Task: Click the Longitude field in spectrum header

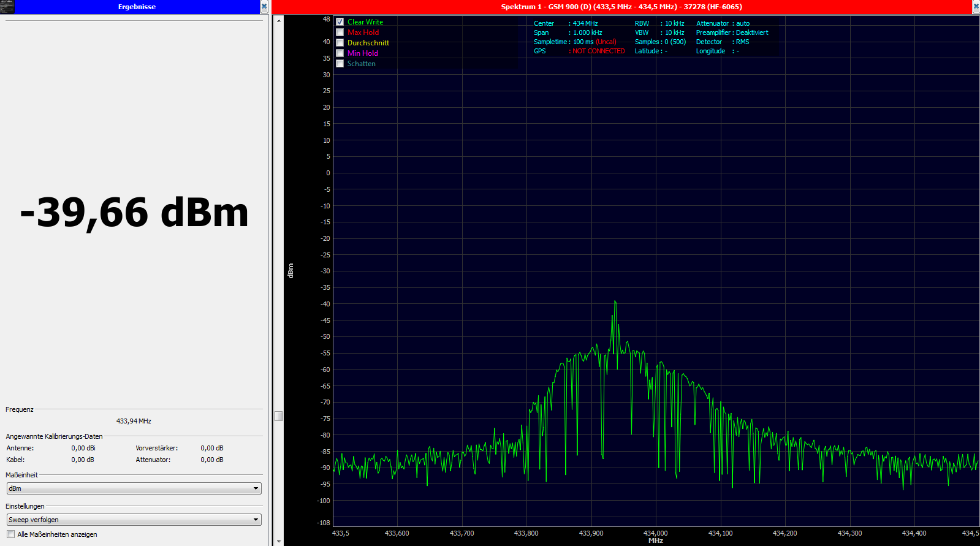Action: click(718, 51)
